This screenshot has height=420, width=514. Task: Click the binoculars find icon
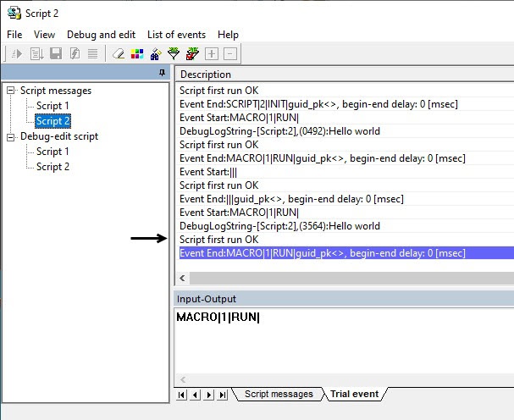tap(156, 53)
